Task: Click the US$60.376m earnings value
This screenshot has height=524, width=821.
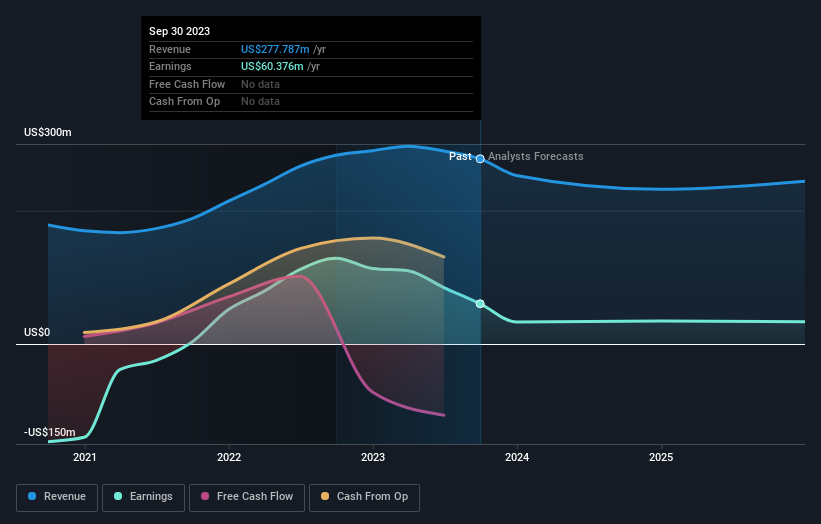Action: pyautogui.click(x=272, y=66)
